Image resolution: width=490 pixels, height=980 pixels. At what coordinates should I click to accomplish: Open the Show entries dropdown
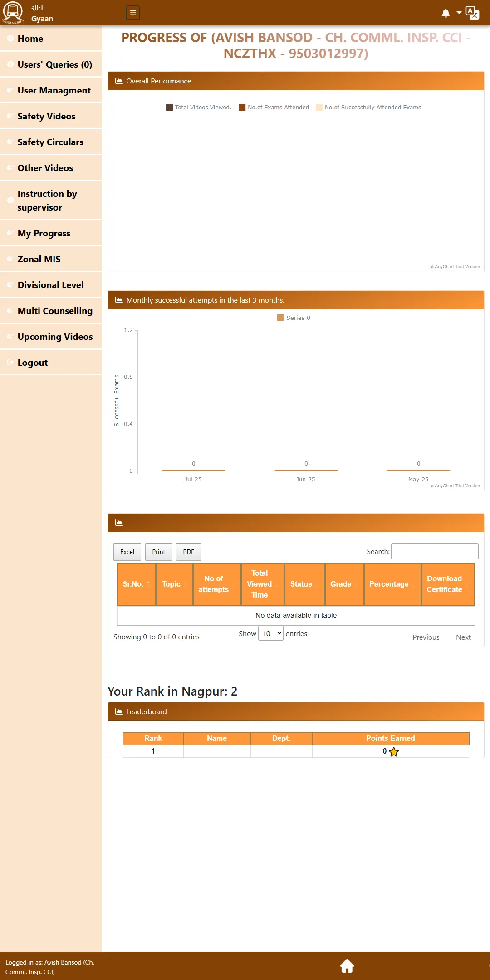pyautogui.click(x=271, y=633)
